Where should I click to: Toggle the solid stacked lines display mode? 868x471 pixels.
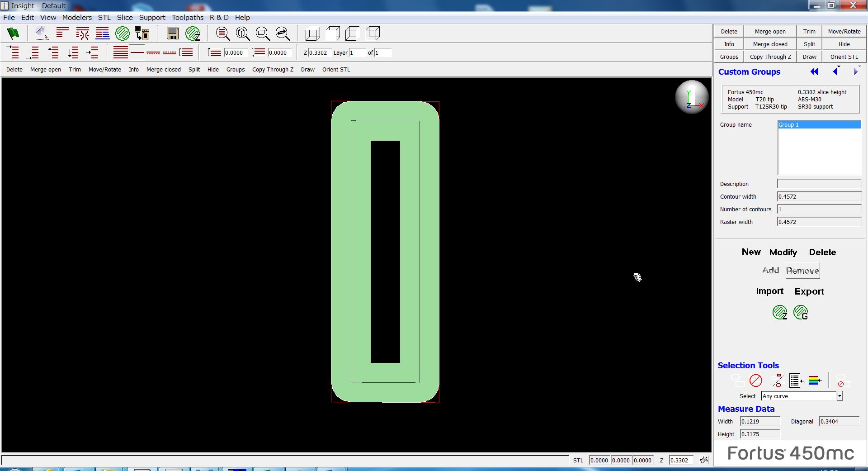click(x=120, y=52)
